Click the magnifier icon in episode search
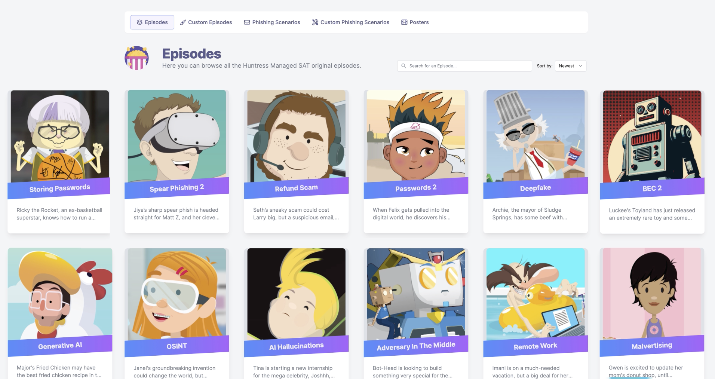Screen dimensions: 715x379 pyautogui.click(x=403, y=66)
